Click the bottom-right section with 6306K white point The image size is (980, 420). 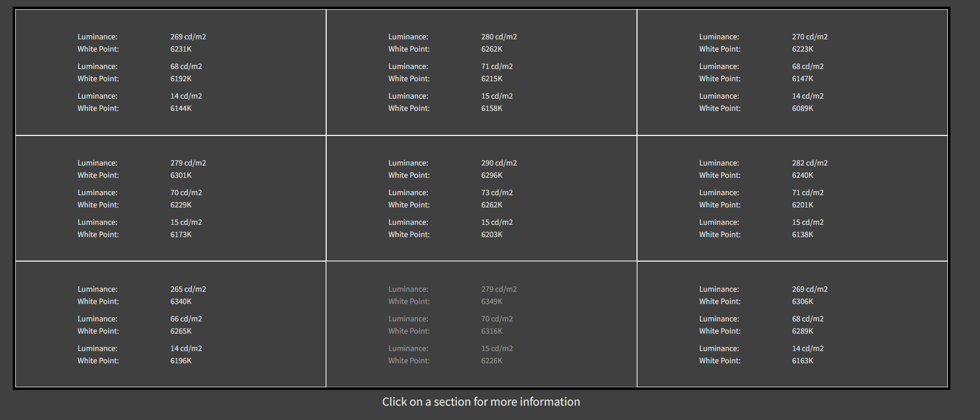click(792, 324)
